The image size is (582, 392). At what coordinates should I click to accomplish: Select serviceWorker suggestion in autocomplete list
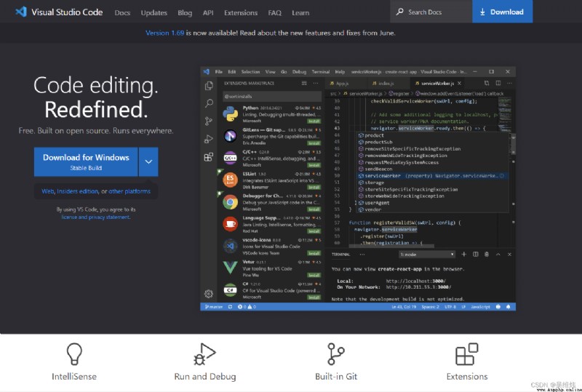(432, 175)
